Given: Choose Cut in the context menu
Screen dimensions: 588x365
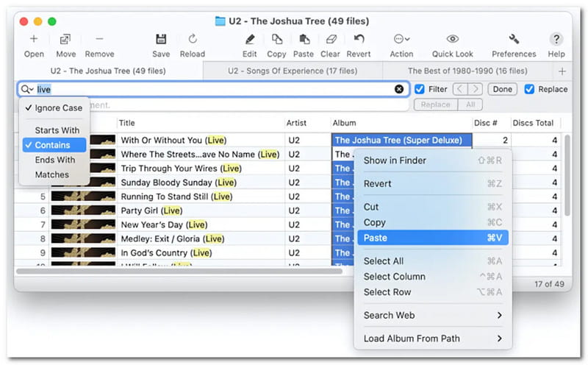Looking at the screenshot, I should point(433,208).
